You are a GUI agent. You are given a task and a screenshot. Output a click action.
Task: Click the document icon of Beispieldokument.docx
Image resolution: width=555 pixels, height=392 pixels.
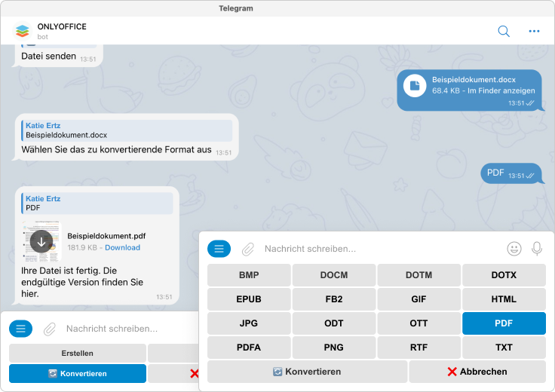[x=415, y=85]
